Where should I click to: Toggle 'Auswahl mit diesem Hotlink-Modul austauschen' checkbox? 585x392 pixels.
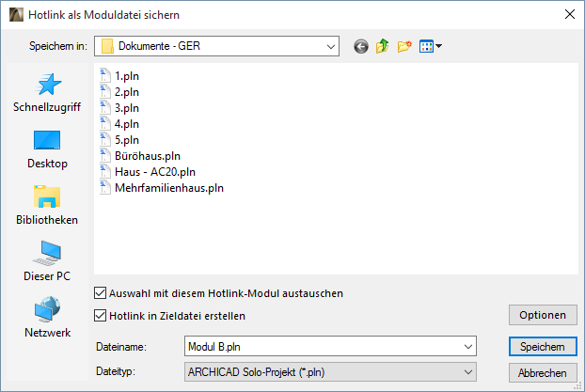pos(100,293)
